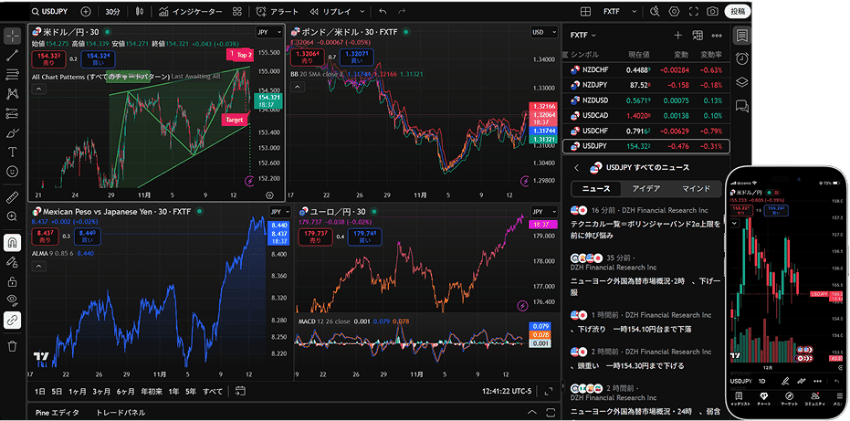
Task: Open the pattern drawing tools
Action: [x=12, y=94]
